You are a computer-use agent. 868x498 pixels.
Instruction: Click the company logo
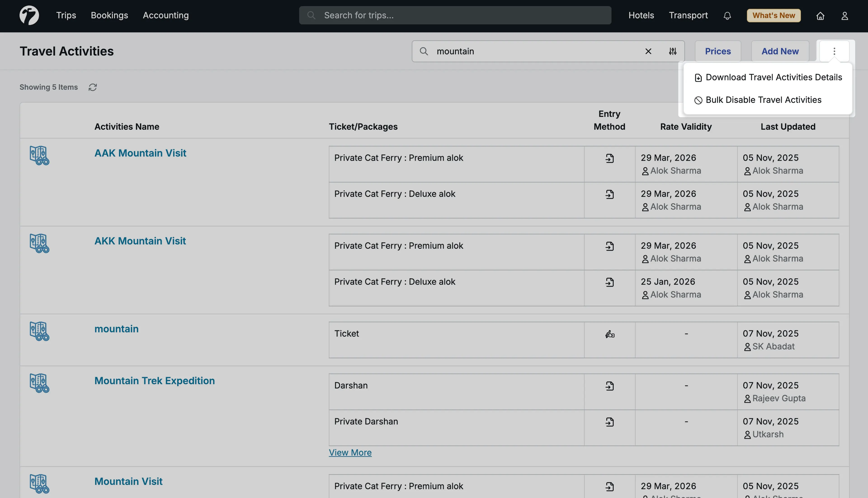point(29,15)
